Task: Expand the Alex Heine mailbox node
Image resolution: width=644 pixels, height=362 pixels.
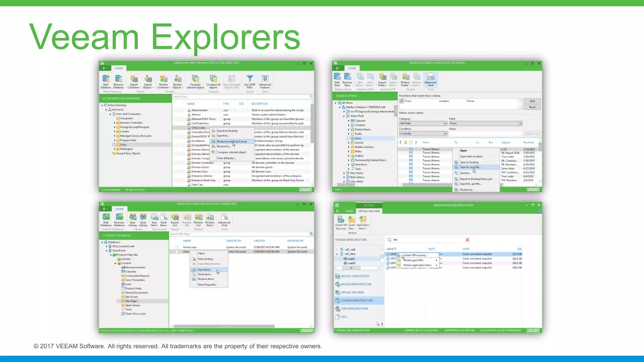Action: point(344,173)
